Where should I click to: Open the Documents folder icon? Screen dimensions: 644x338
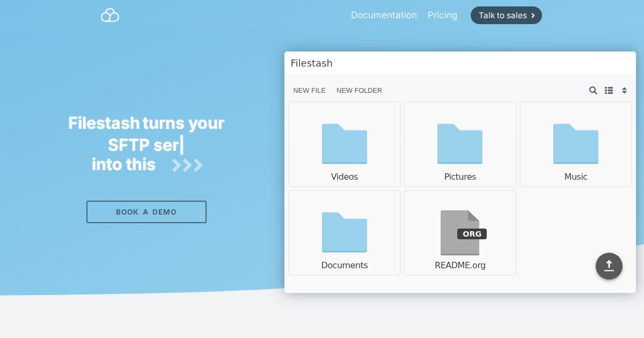345,232
